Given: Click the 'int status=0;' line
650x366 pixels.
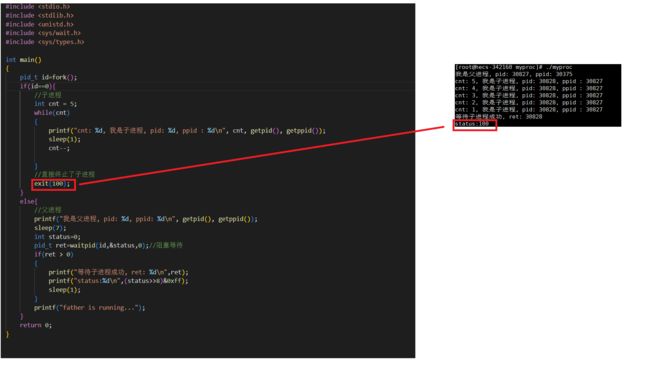Looking at the screenshot, I should point(57,237).
